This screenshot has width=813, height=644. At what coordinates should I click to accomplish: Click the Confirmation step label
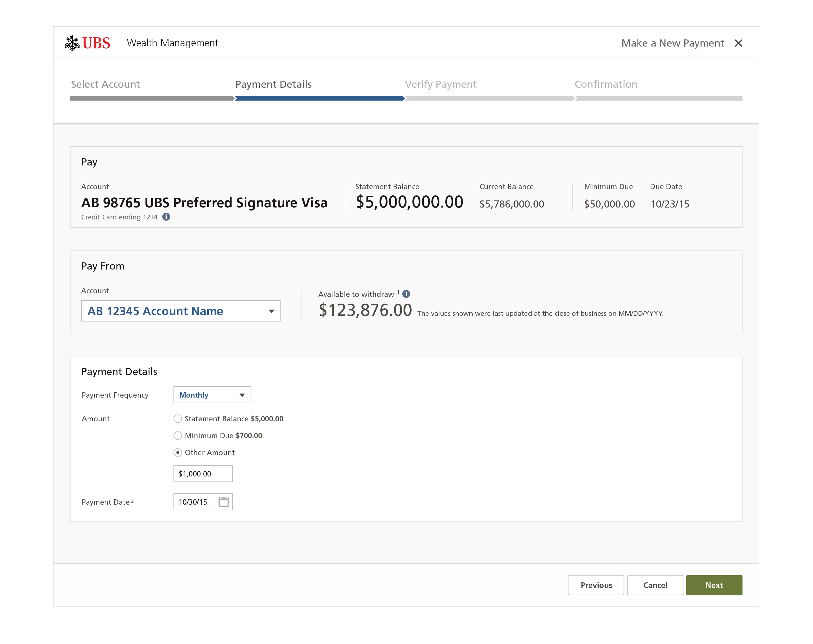click(x=606, y=84)
